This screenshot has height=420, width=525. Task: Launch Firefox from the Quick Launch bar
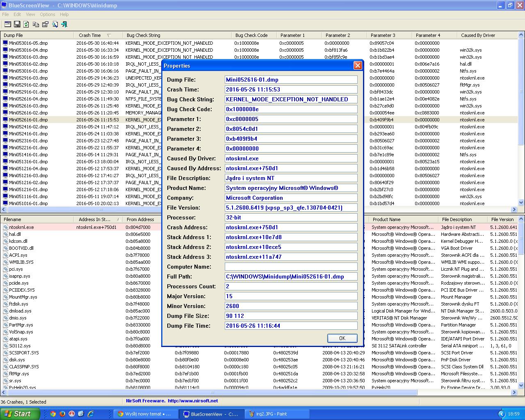(x=62, y=414)
